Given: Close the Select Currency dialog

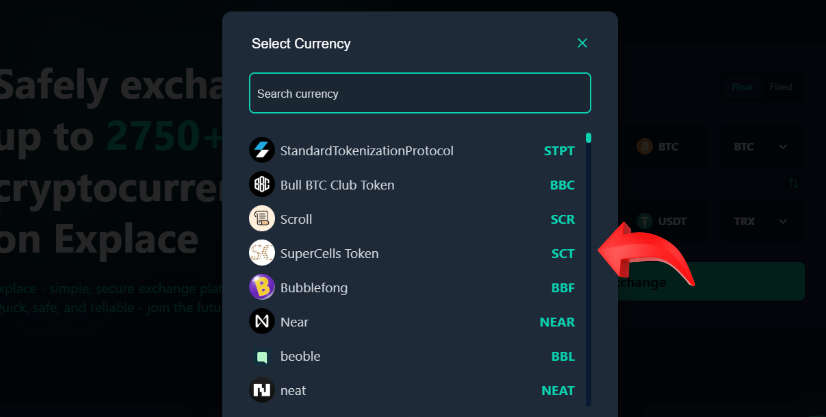Looking at the screenshot, I should 582,43.
